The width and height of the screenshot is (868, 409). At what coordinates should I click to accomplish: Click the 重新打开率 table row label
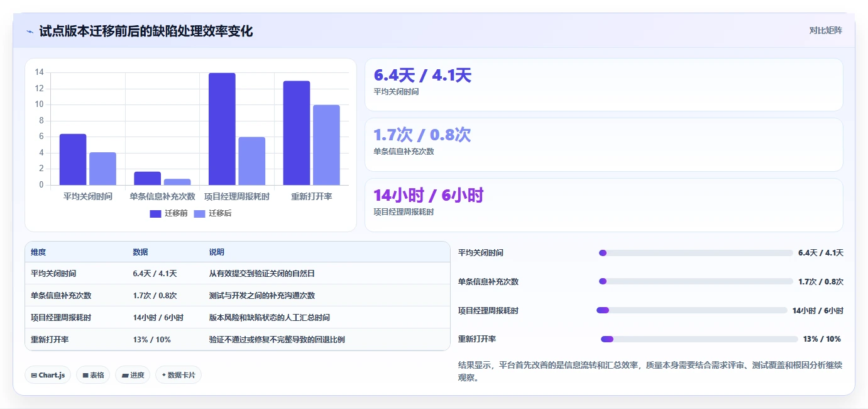tap(50, 340)
